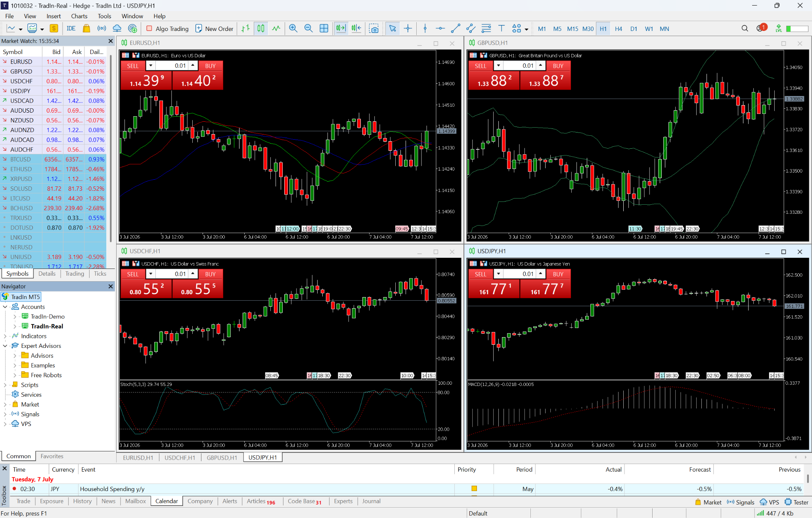Open the Insert menu
This screenshot has width=812, height=518.
54,16
